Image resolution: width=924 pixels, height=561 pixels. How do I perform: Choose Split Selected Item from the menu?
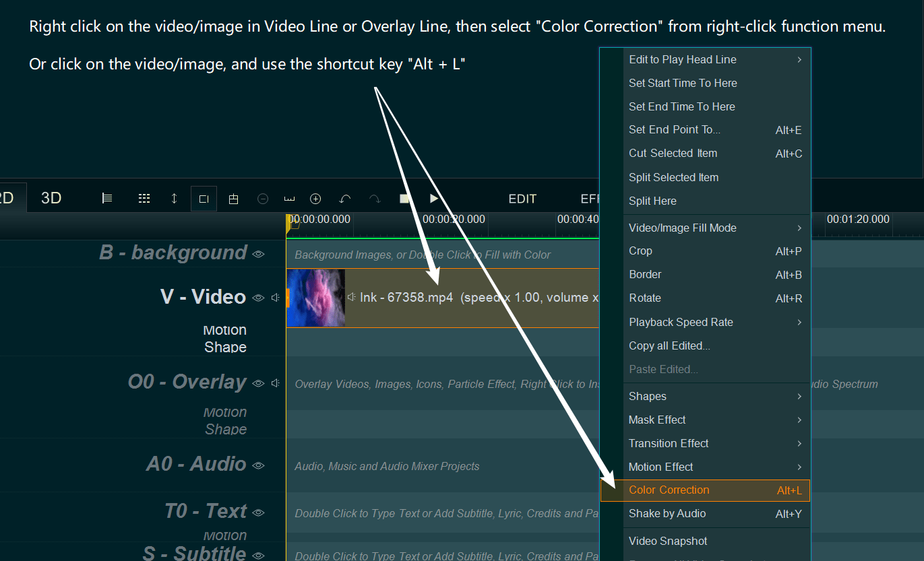pyautogui.click(x=673, y=176)
